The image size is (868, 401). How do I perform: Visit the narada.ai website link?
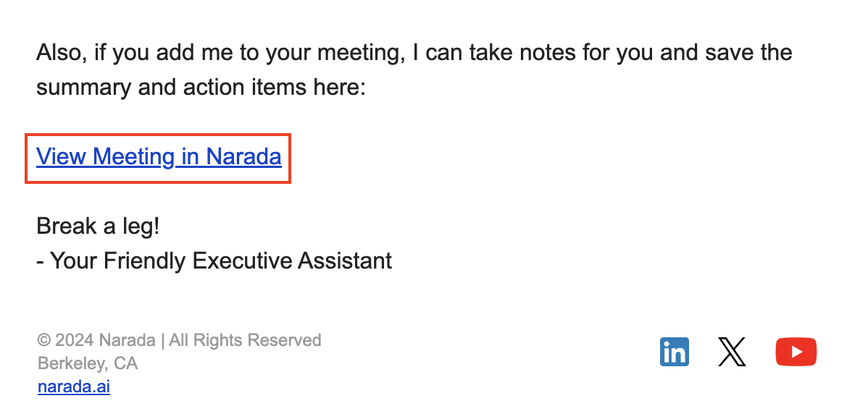pyautogui.click(x=74, y=386)
